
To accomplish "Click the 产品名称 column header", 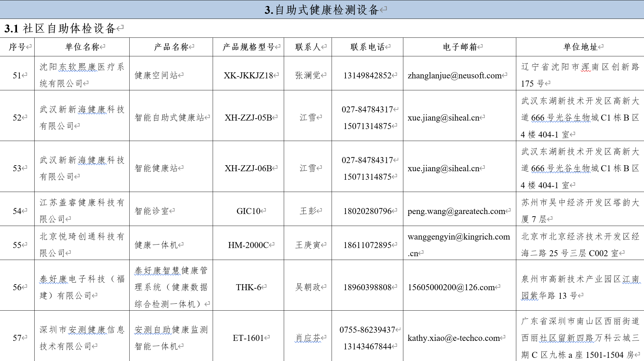I will (171, 47).
